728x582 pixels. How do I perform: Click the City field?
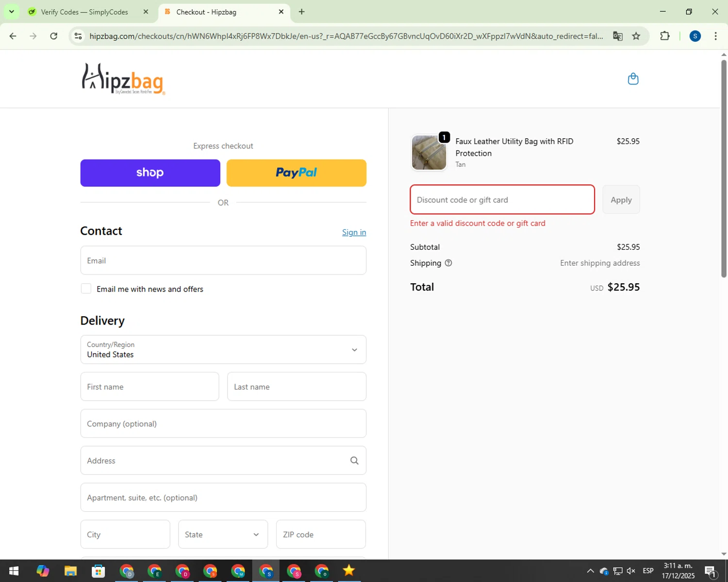coord(125,534)
